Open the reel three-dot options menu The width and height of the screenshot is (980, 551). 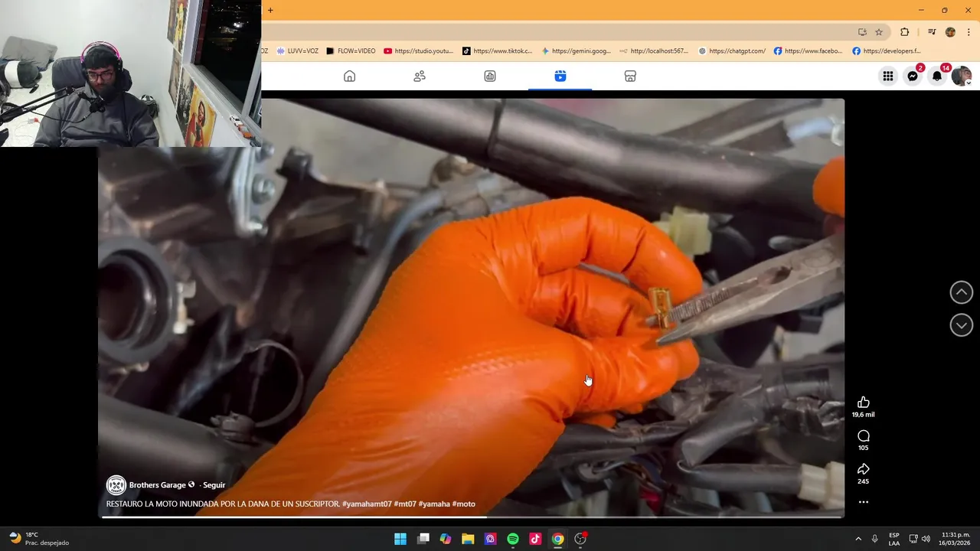864,502
